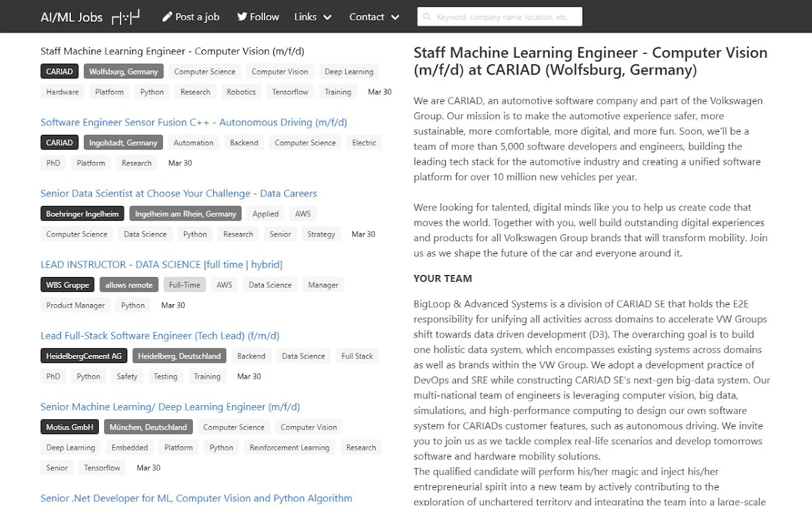Screen dimensions: 812x508
Task: Click Platform tag in Motius GmbH listing
Action: click(x=179, y=448)
